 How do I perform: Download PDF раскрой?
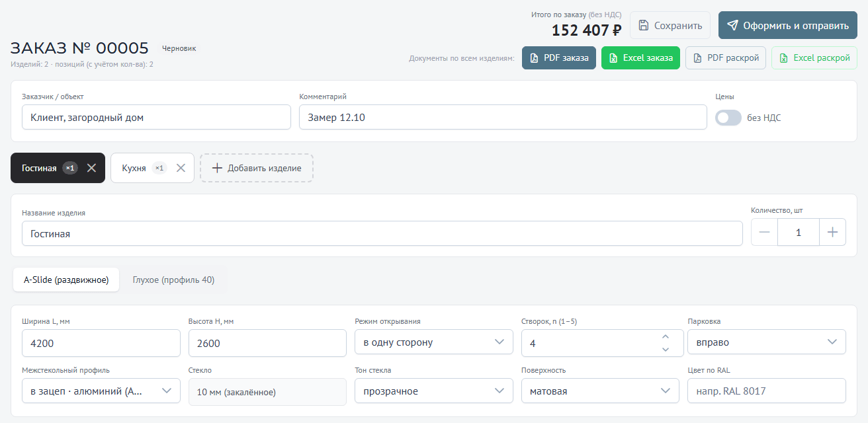[x=726, y=58]
